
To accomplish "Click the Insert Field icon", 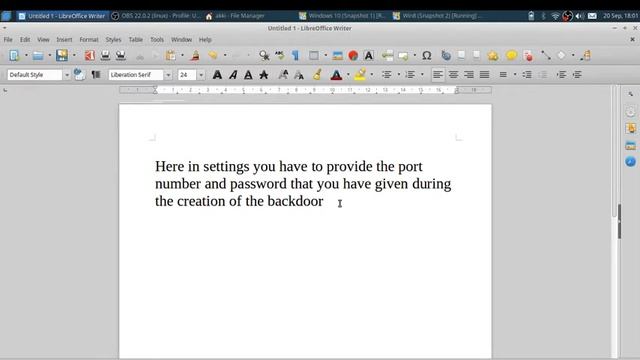I will point(403,56).
